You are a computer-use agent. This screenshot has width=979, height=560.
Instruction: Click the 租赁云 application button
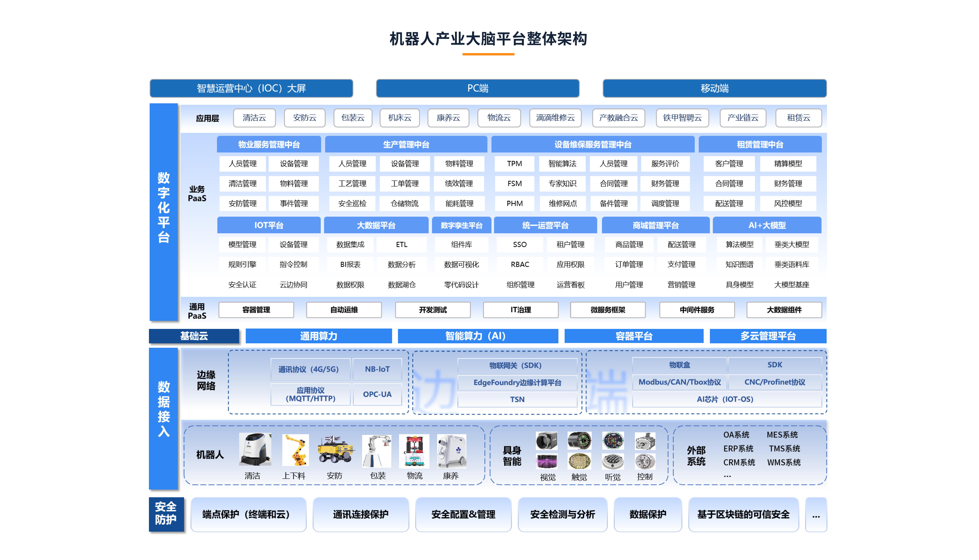(x=798, y=118)
